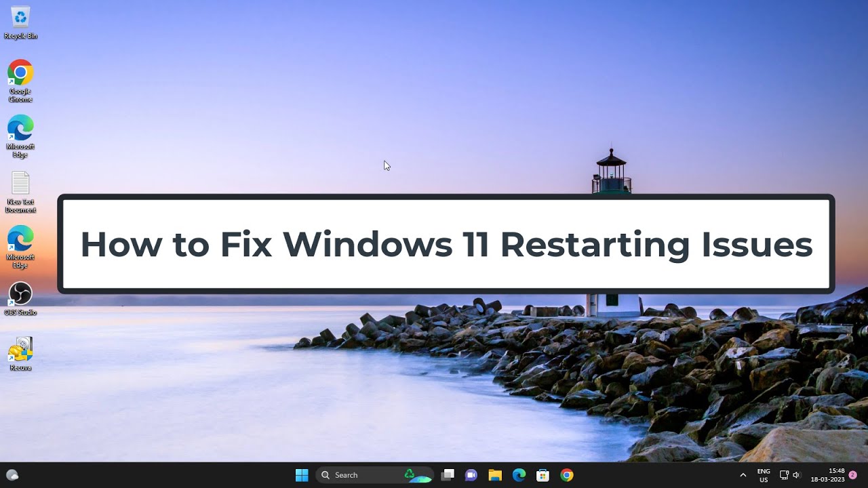
Task: Open File Explorer from the taskbar
Action: 495,475
